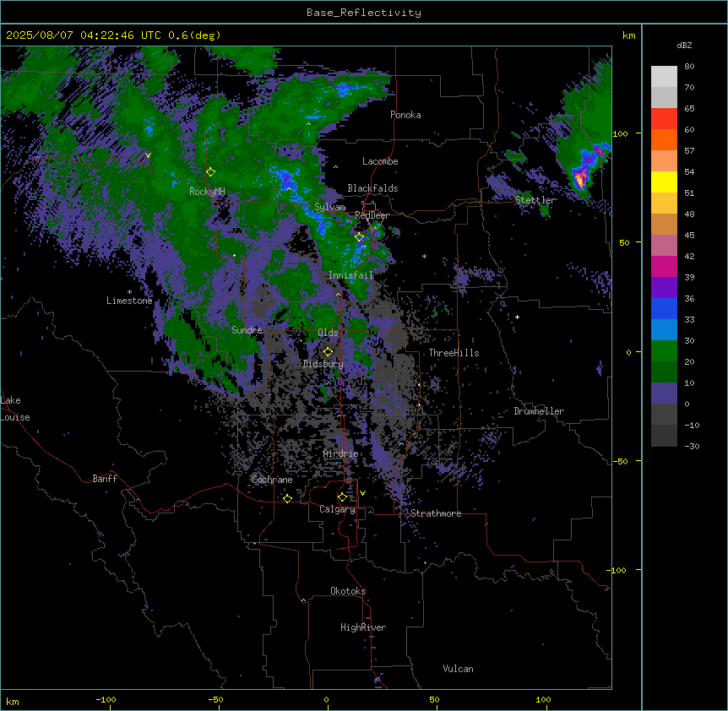
Task: Click the light blue 33-30 dBZ legend swatch
Action: pyautogui.click(x=664, y=330)
